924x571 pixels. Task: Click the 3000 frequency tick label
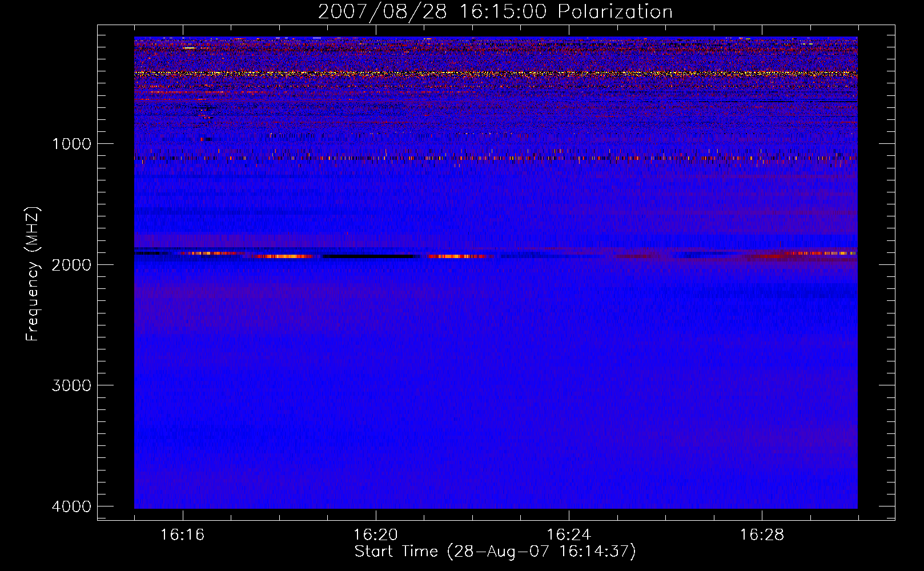coord(71,385)
